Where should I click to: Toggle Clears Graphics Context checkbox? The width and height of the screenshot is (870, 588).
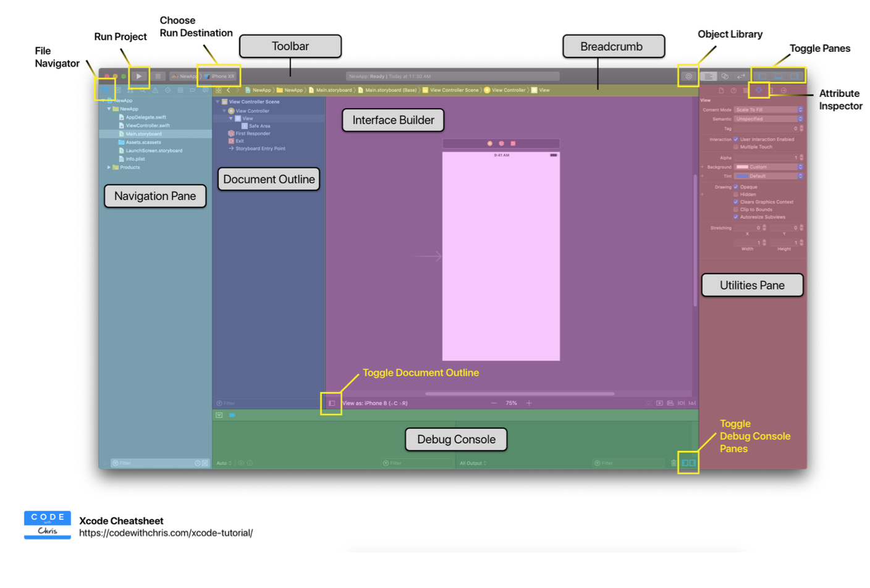click(x=736, y=202)
